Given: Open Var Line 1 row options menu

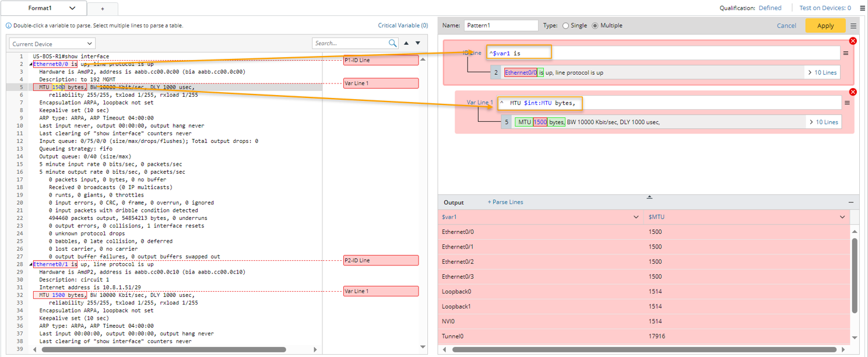Looking at the screenshot, I should [847, 103].
